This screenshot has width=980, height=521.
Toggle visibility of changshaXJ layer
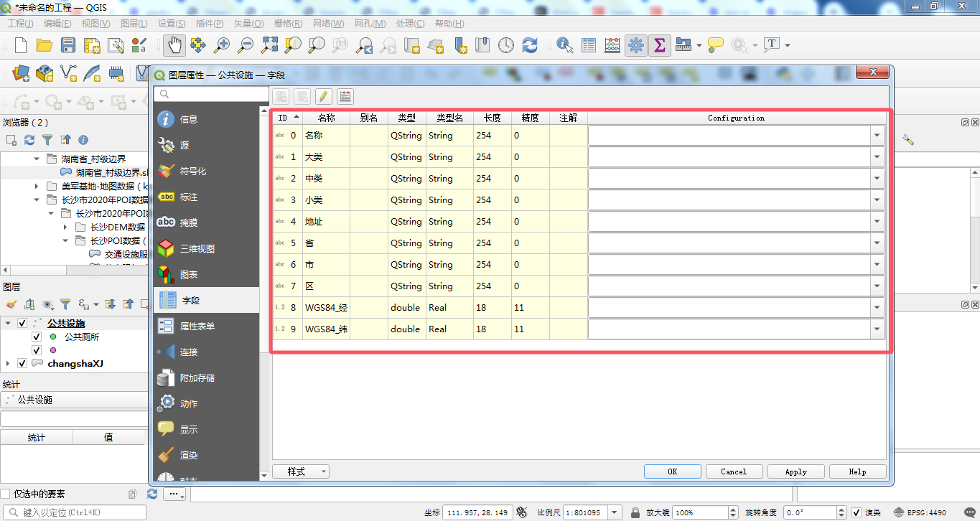22,364
